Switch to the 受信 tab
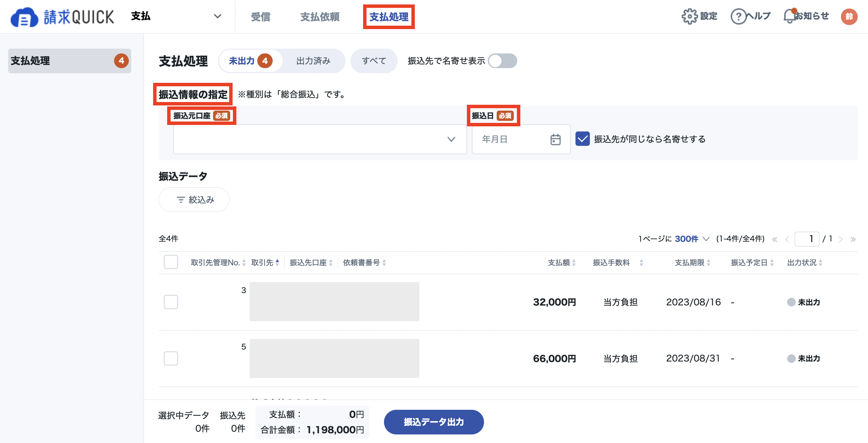868x443 pixels. coord(261,16)
